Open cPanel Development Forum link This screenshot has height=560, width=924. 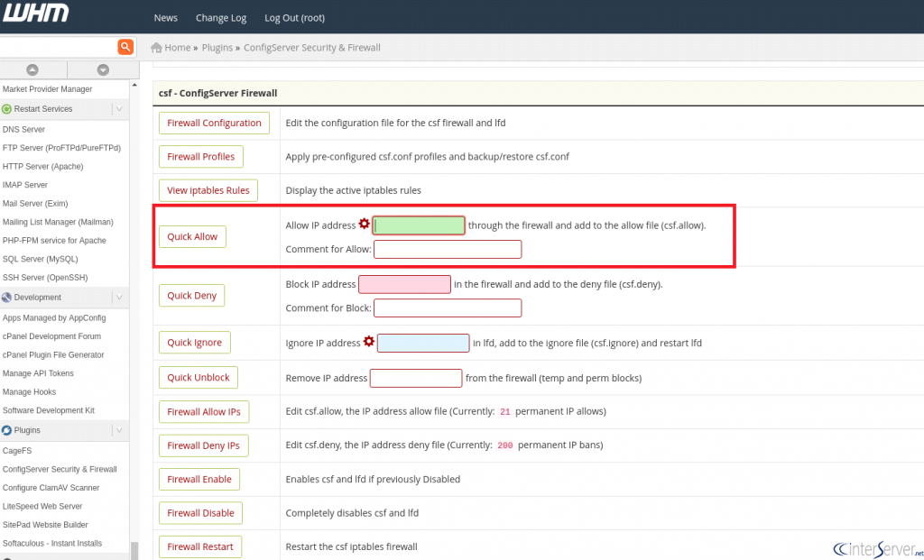pos(51,337)
